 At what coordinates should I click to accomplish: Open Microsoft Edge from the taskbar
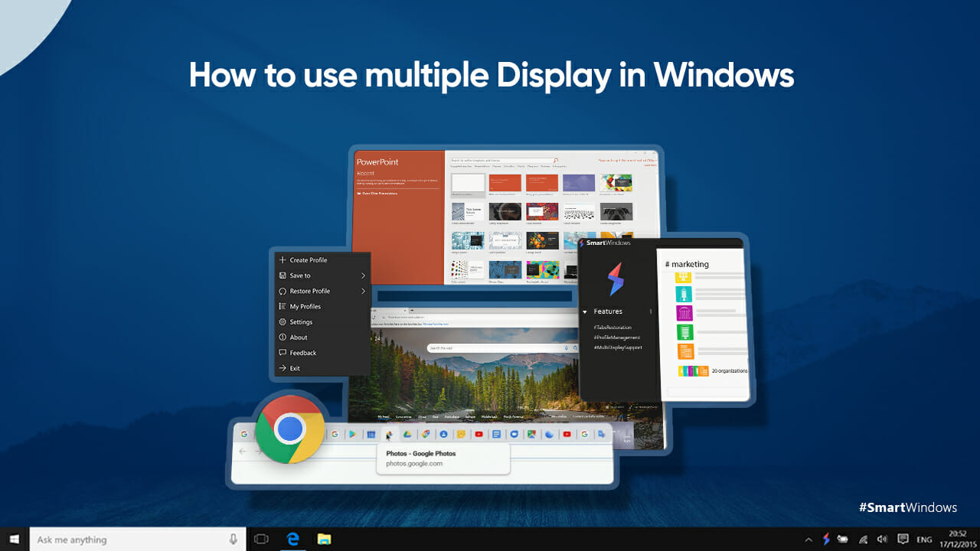[x=294, y=539]
